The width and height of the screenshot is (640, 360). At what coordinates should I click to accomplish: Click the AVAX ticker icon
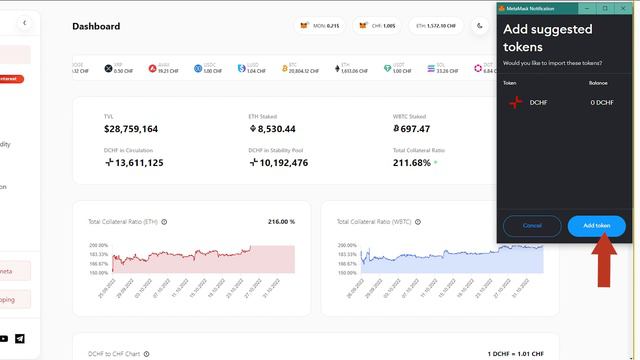pos(152,68)
